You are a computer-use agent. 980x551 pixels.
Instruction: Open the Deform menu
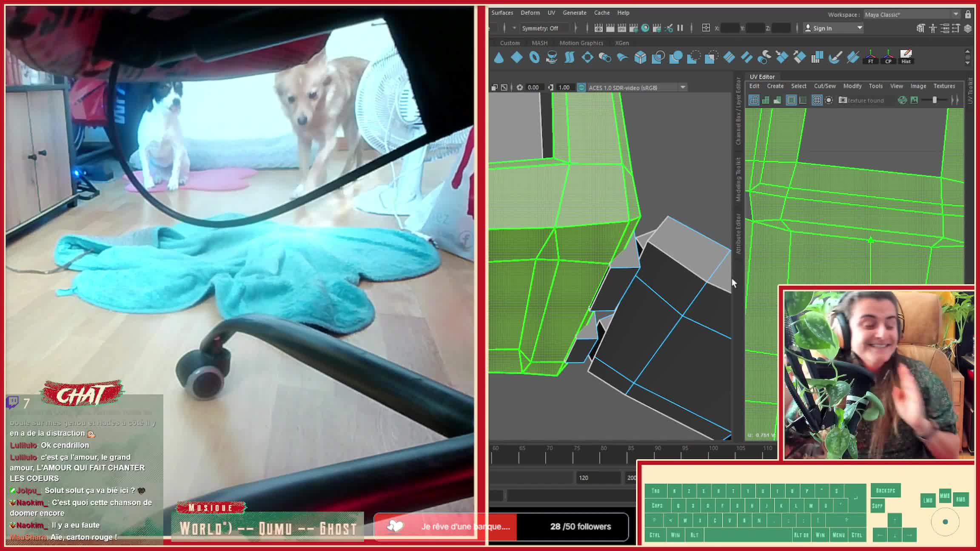click(530, 13)
